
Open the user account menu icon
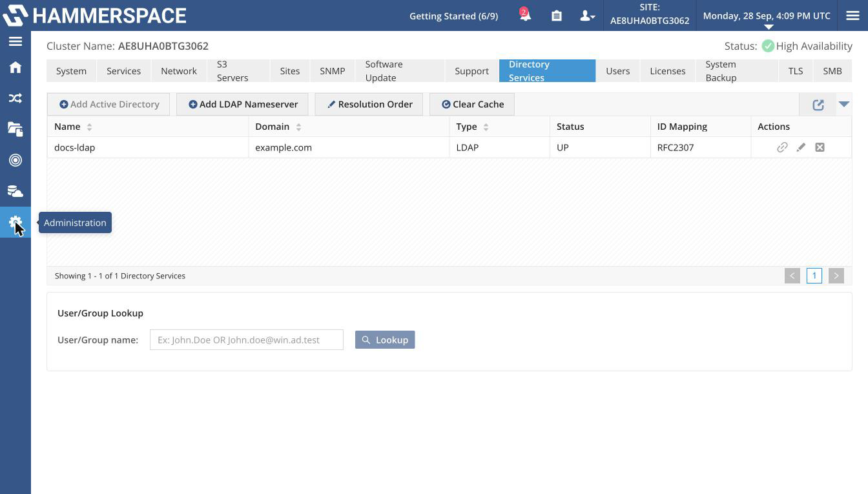pos(587,15)
